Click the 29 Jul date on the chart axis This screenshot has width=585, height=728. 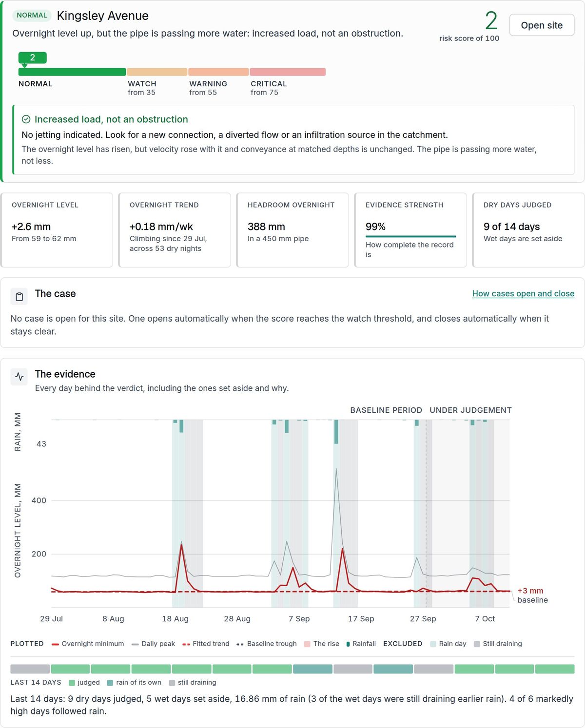51,619
